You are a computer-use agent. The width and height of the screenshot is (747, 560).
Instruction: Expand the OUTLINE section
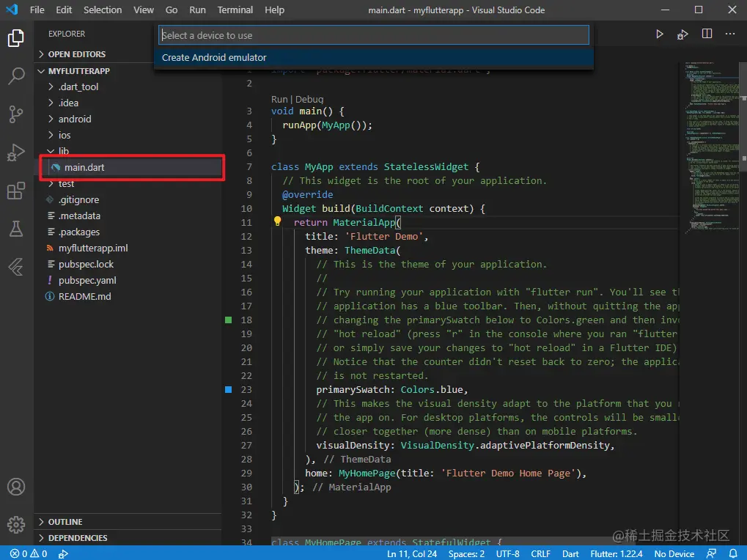click(x=65, y=522)
